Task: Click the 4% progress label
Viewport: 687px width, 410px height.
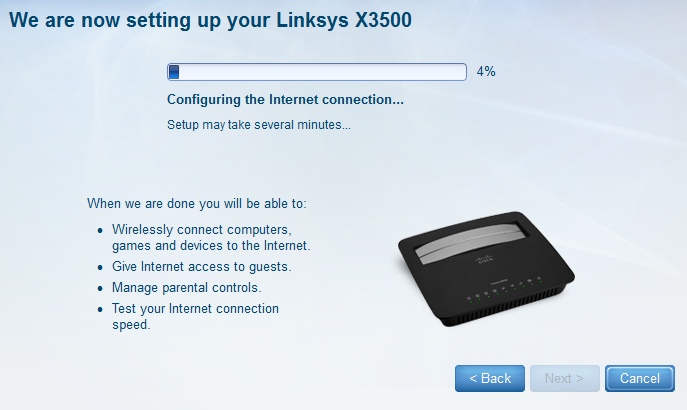Action: tap(486, 71)
